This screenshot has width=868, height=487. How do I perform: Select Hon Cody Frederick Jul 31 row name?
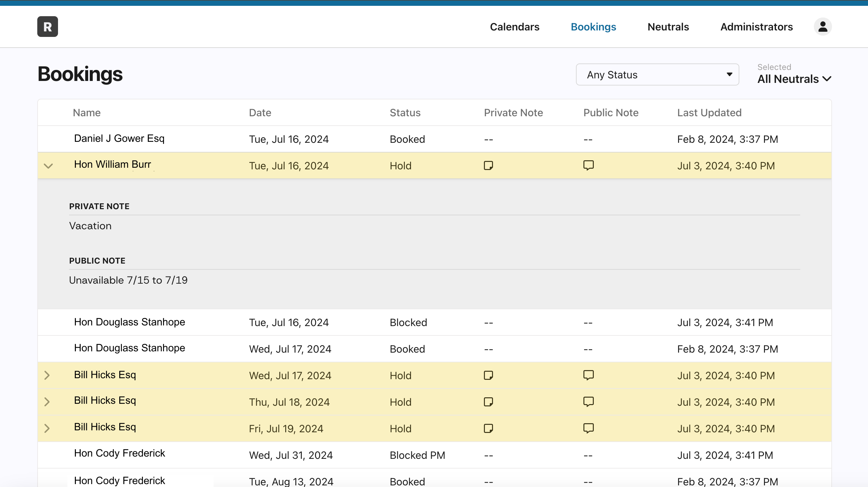[119, 453]
